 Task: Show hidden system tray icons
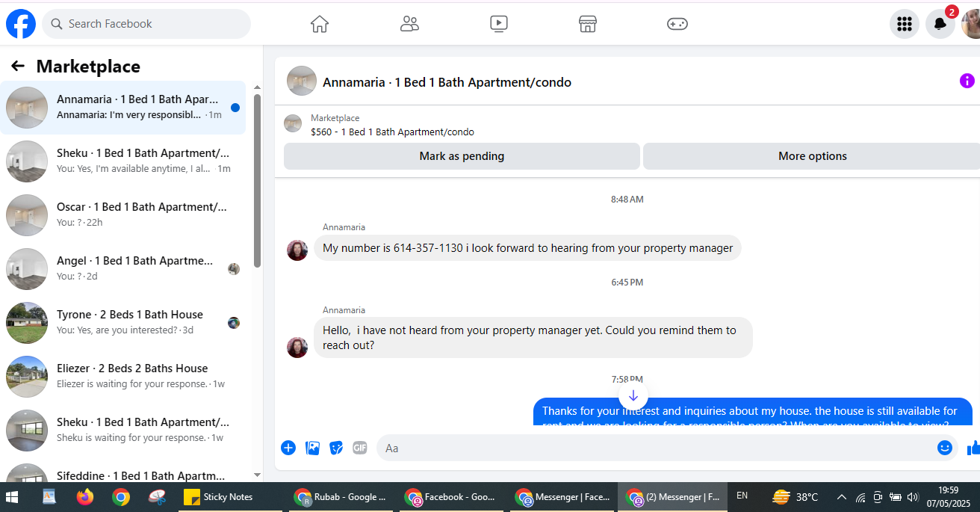tap(842, 497)
